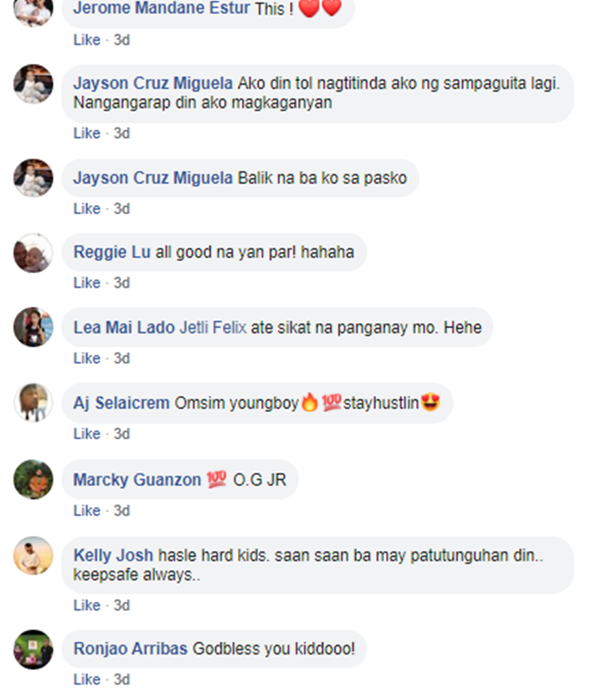Open Kelly Josh's profile avatar
613x700 pixels.
click(33, 556)
